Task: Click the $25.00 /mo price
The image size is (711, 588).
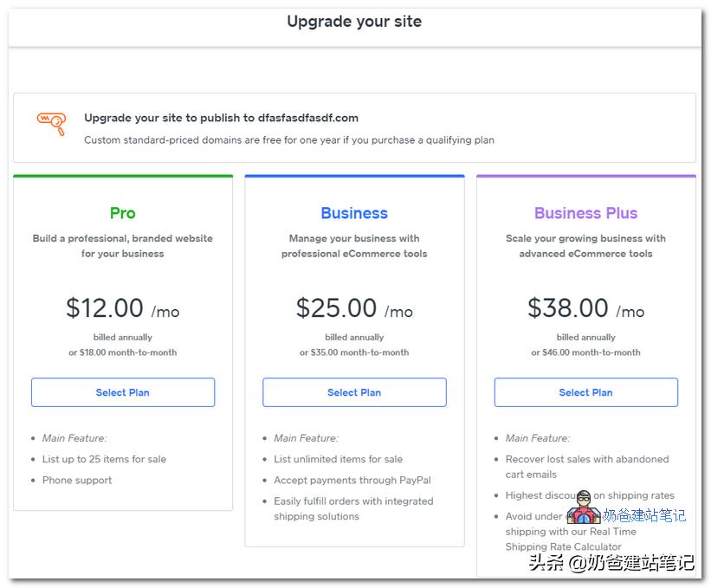Action: pos(354,308)
